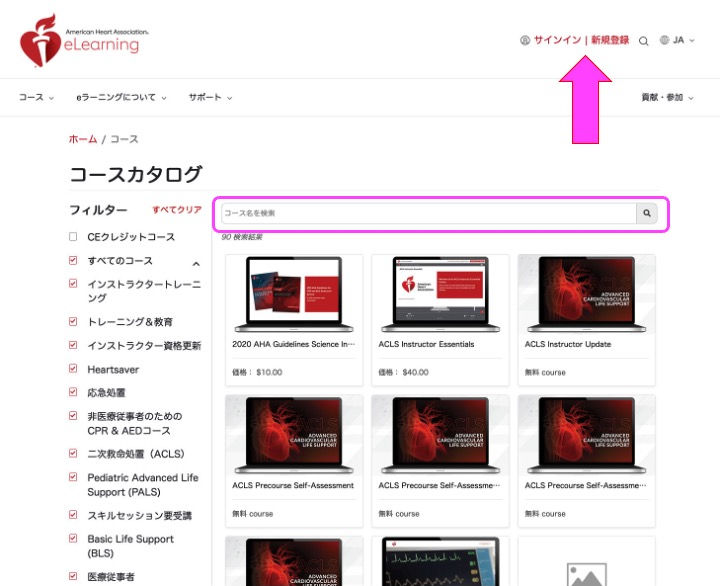Click the ACLS Instructor Update title
Image resolution: width=720 pixels, height=586 pixels.
(x=568, y=344)
